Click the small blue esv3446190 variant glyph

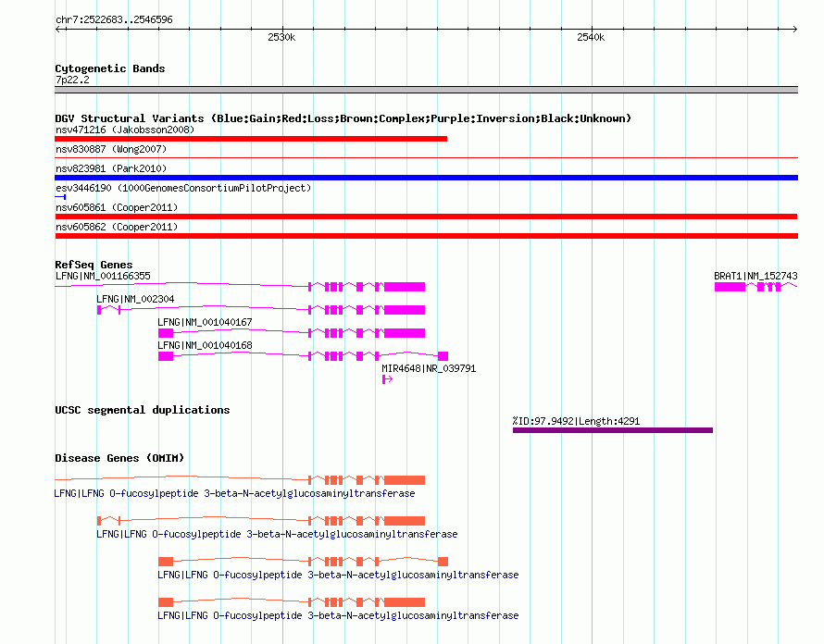pos(60,197)
